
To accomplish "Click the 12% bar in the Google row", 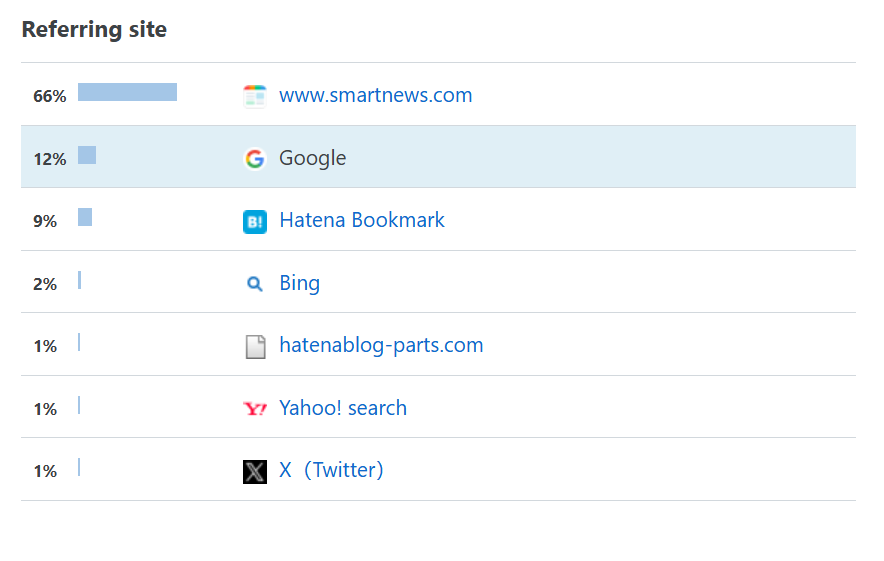I will (87, 155).
